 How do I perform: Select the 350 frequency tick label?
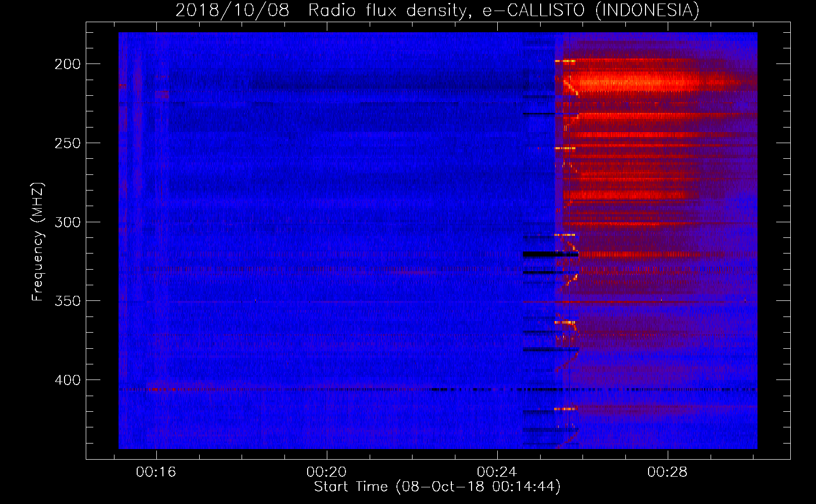click(68, 301)
